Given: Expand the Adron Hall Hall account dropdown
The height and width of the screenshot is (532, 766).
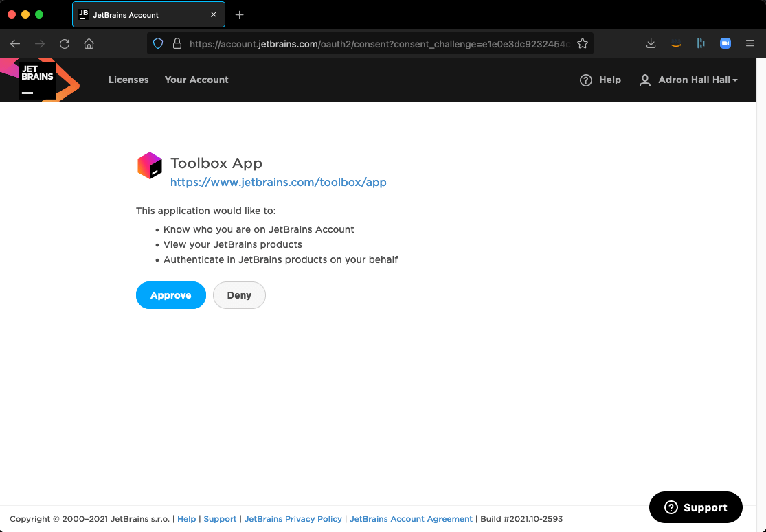Looking at the screenshot, I should [697, 80].
